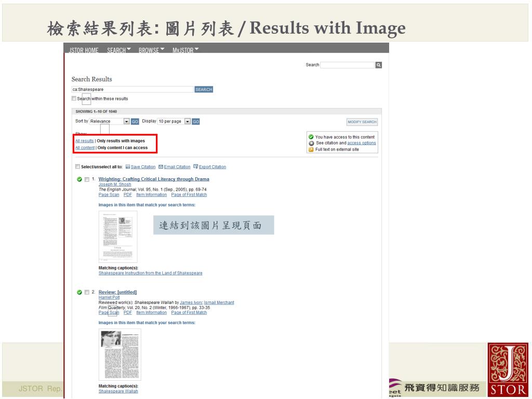Viewport: 532px width, 399px height.
Task: Open Wrighting: Crafting Critical Literacy through Drama
Action: [154, 179]
